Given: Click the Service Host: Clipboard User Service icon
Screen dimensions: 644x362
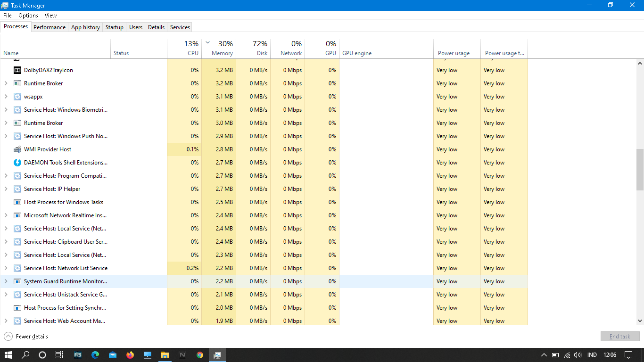Looking at the screenshot, I should [17, 242].
